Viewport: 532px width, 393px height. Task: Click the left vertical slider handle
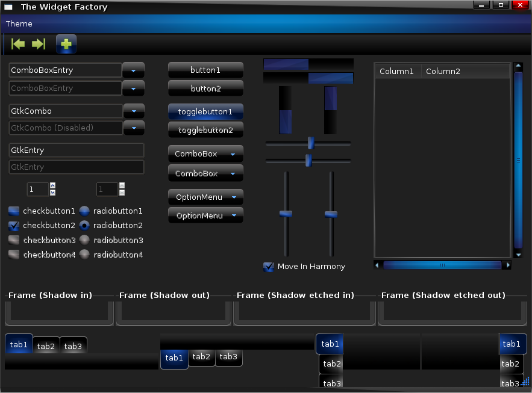pos(286,214)
